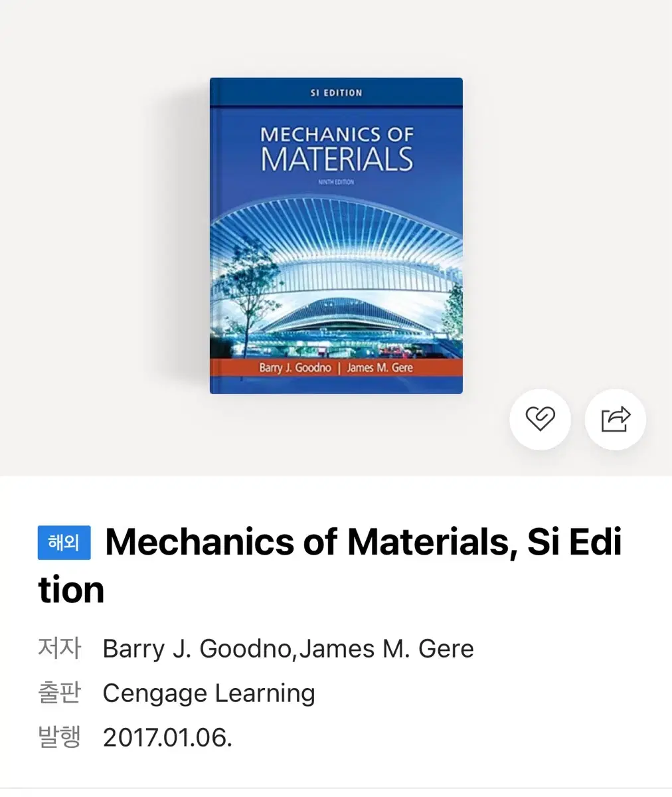Tap Barry J. Goodno name on cover
The width and height of the screenshot is (672, 797).
[295, 367]
